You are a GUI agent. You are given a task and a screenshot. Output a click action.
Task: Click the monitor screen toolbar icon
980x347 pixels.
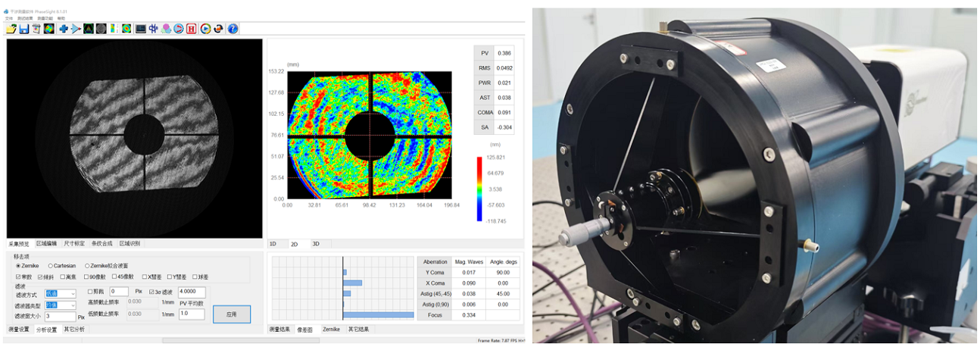141,29
